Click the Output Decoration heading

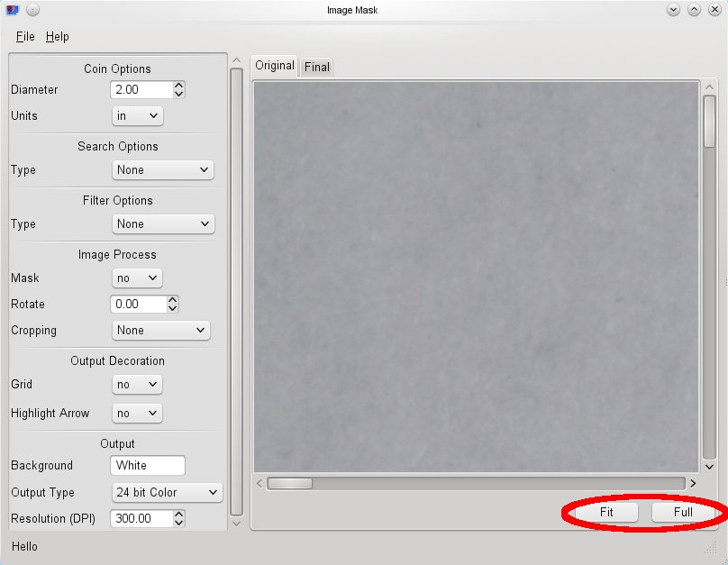(x=117, y=360)
